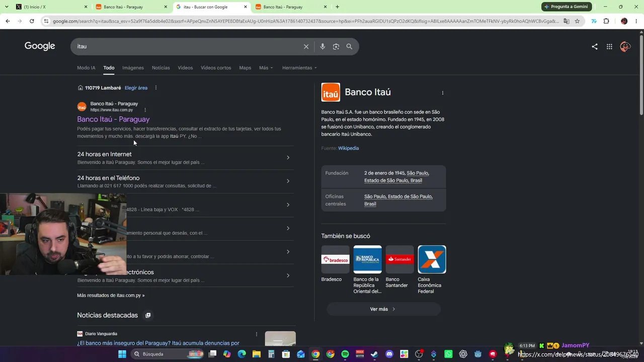Open the Google account profile avatar
This screenshot has height=362, width=644.
(x=625, y=46)
